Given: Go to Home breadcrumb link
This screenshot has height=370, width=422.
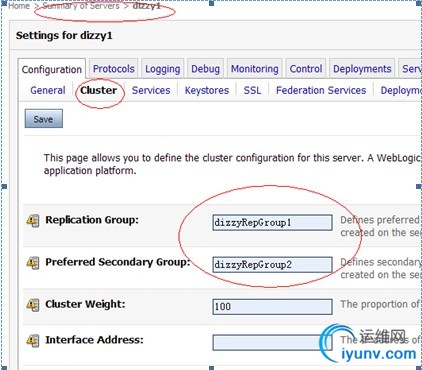Looking at the screenshot, I should pos(19,6).
